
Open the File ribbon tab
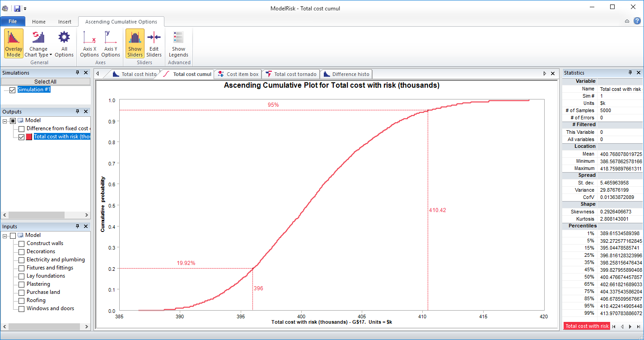pyautogui.click(x=13, y=21)
